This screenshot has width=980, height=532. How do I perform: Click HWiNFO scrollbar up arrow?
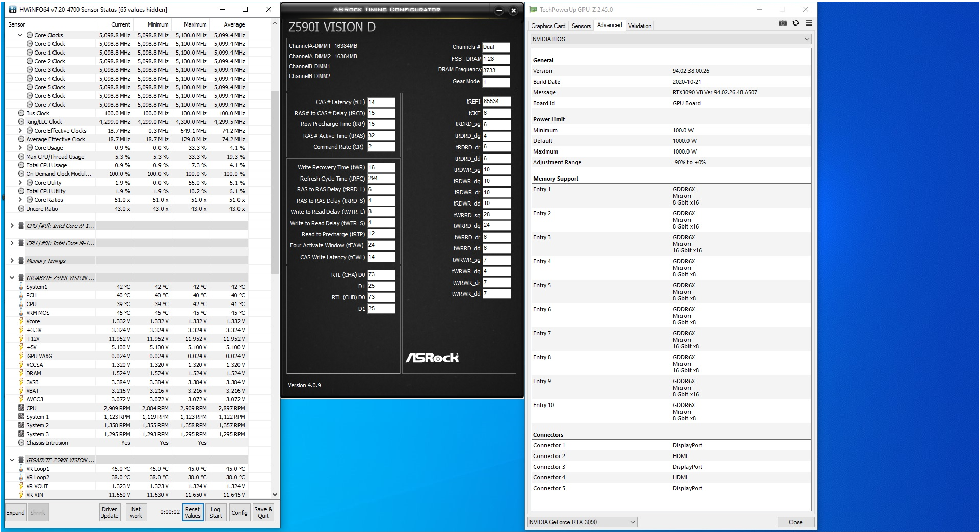275,23
